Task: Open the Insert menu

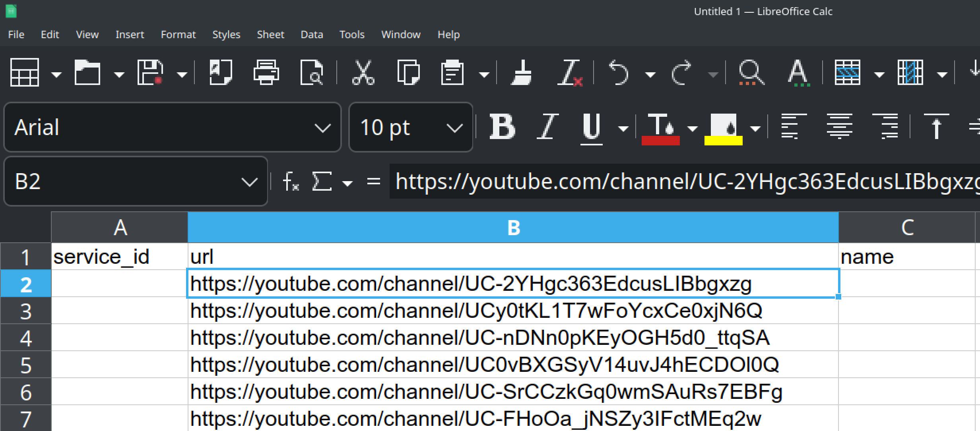Action: click(130, 35)
